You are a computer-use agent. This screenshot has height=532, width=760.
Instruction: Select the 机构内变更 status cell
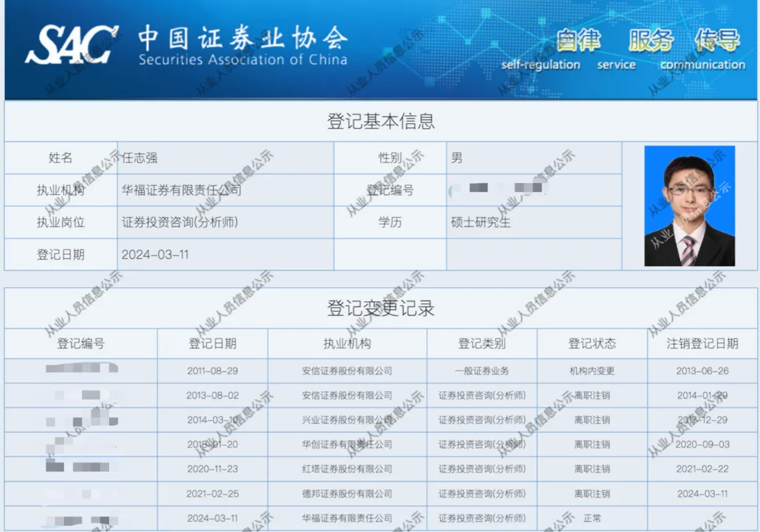pos(592,371)
